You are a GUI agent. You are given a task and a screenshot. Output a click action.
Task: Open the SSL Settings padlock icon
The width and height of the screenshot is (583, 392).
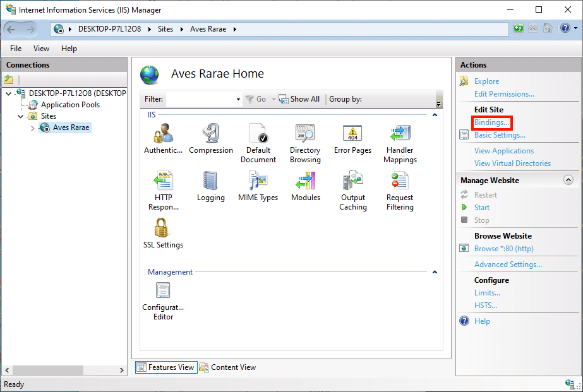coord(163,228)
